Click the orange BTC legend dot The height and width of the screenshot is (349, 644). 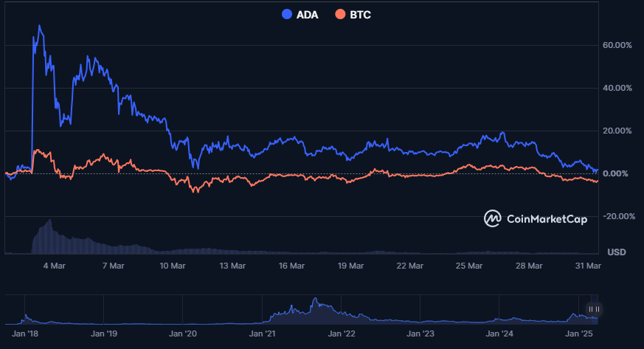[340, 14]
